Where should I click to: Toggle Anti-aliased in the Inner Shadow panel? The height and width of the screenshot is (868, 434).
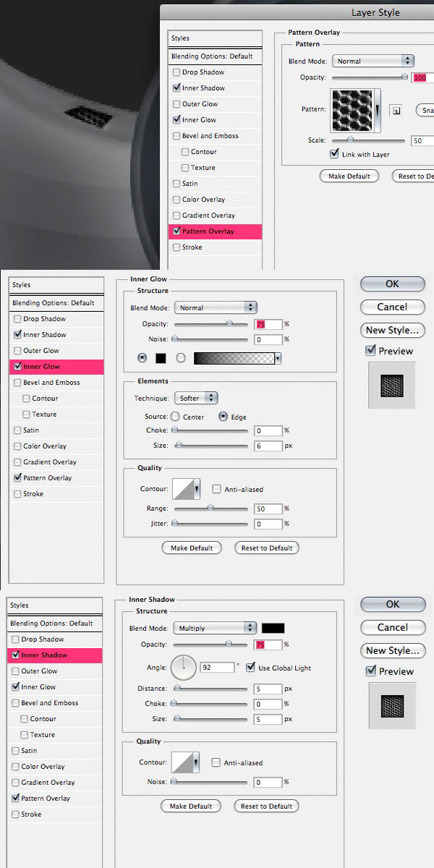[x=216, y=762]
